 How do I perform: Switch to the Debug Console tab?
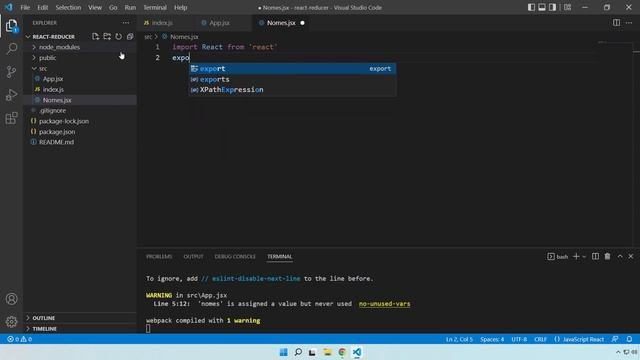235,256
